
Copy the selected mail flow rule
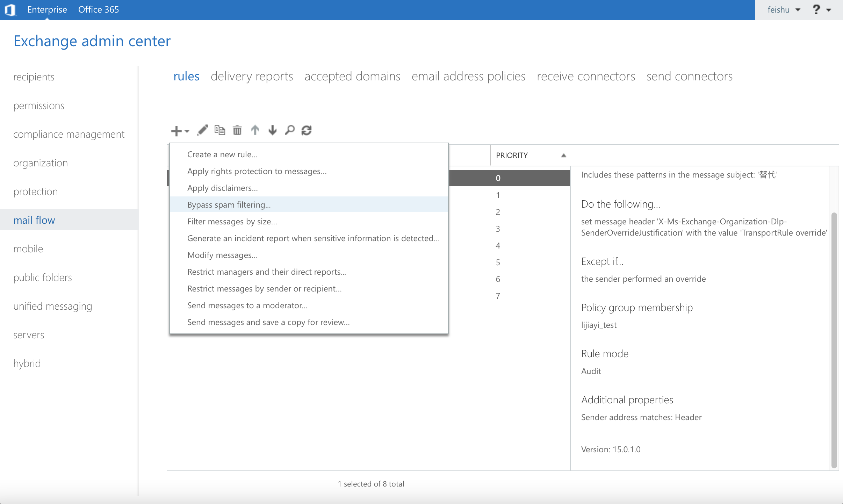tap(219, 130)
